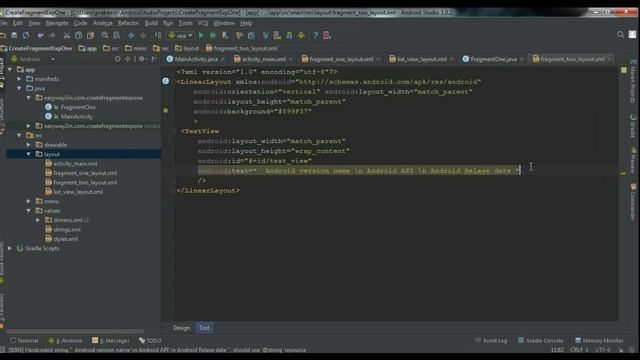Open the SDK Manager toolbar icon
Screen dimensions: 640x360
click(289, 36)
